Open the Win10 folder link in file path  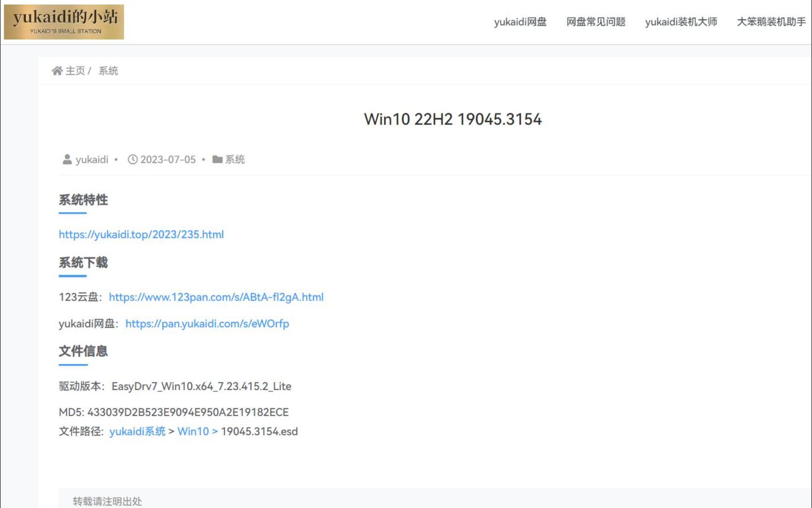click(x=193, y=431)
